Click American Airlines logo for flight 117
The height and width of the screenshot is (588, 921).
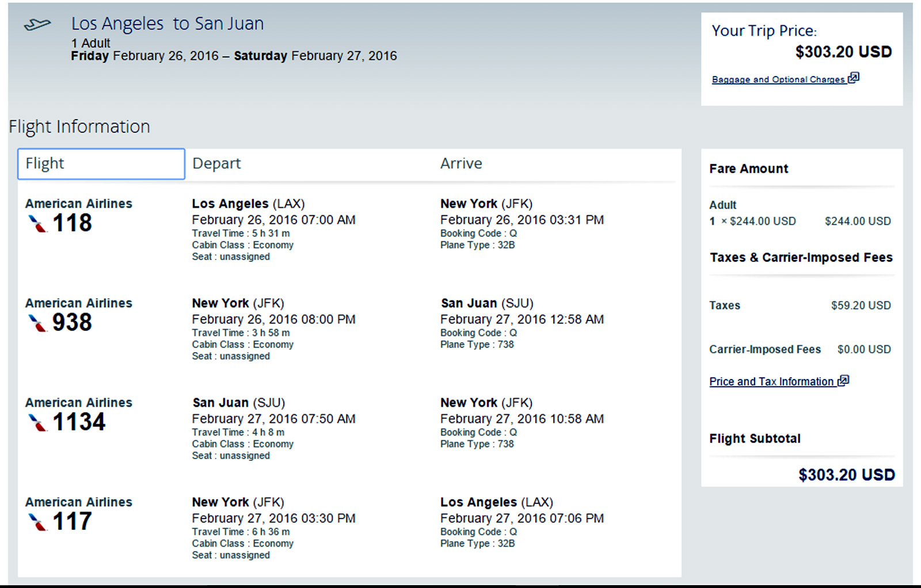click(37, 522)
